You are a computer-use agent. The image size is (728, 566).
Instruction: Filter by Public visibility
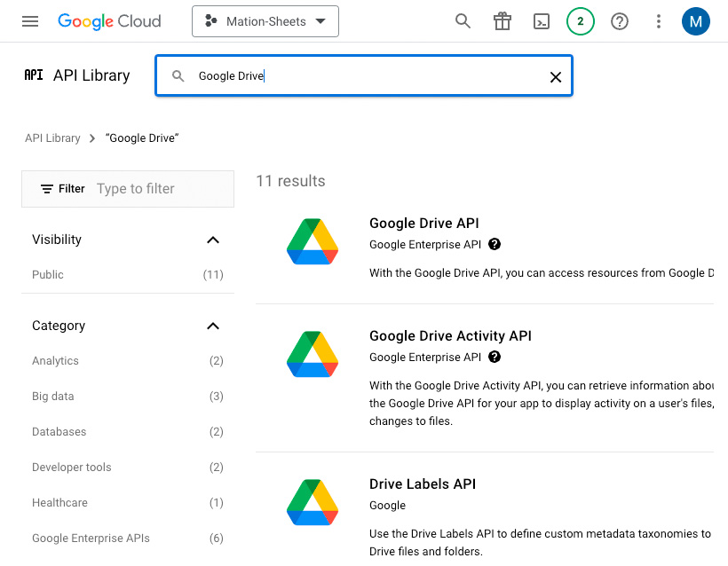pyautogui.click(x=128, y=275)
